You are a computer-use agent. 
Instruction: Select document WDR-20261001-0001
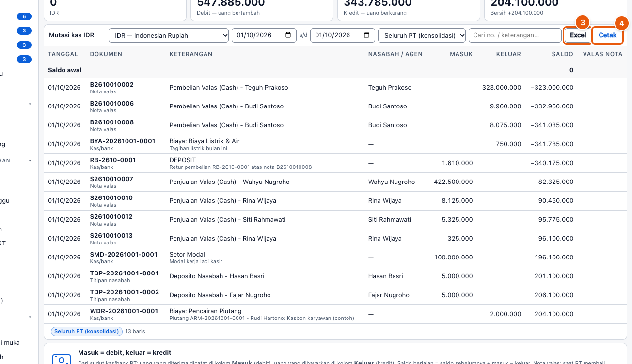(124, 311)
